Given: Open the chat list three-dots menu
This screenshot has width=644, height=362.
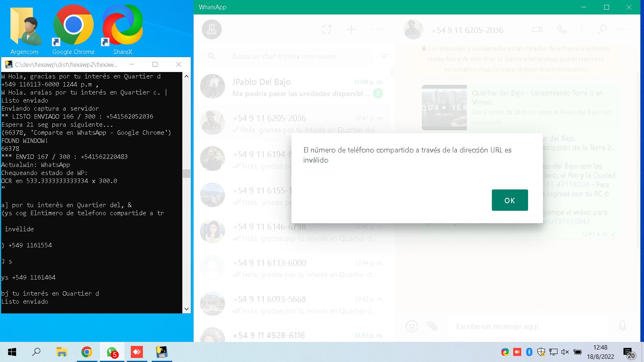Looking at the screenshot, I should tap(377, 29).
